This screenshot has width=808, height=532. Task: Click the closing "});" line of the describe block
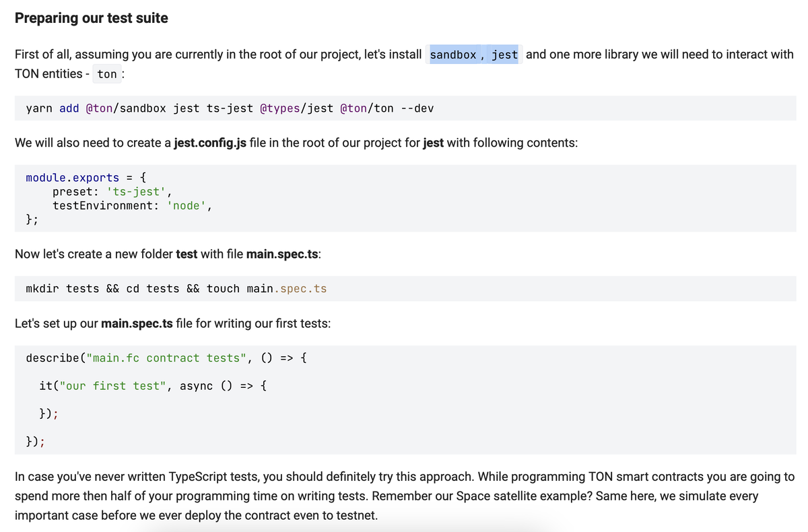(34, 441)
